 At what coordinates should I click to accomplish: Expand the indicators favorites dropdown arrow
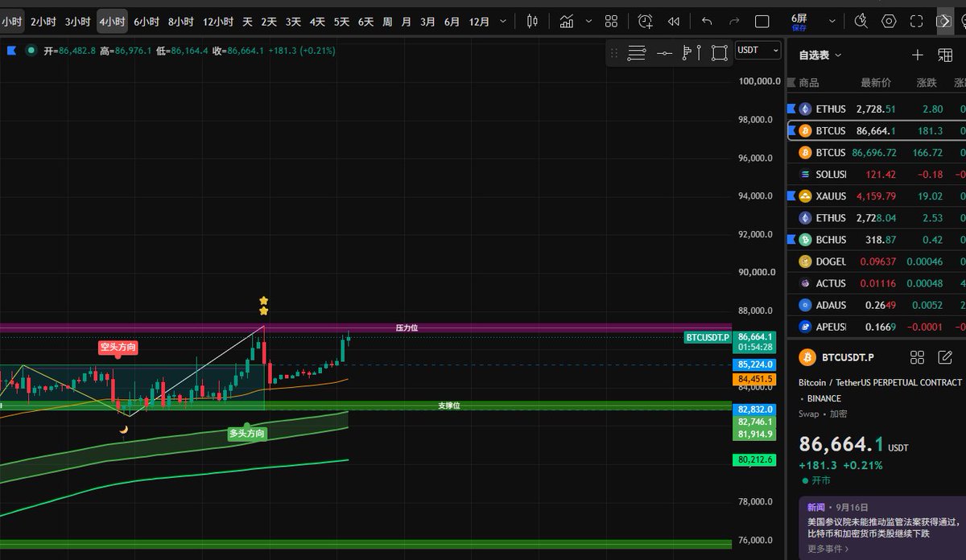click(x=588, y=22)
